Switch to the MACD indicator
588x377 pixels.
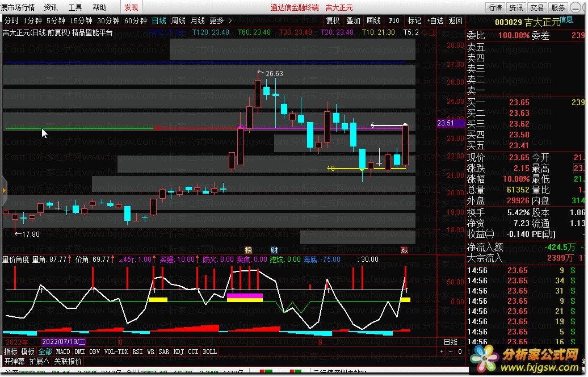click(63, 351)
